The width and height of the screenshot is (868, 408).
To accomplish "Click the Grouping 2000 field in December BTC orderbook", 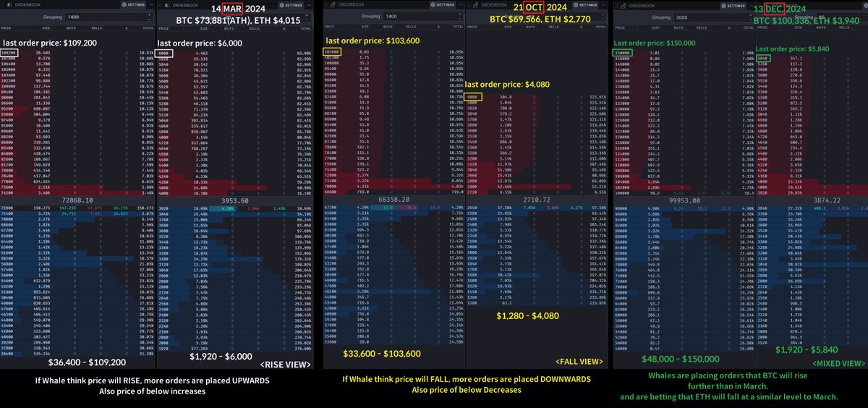I will click(x=712, y=17).
